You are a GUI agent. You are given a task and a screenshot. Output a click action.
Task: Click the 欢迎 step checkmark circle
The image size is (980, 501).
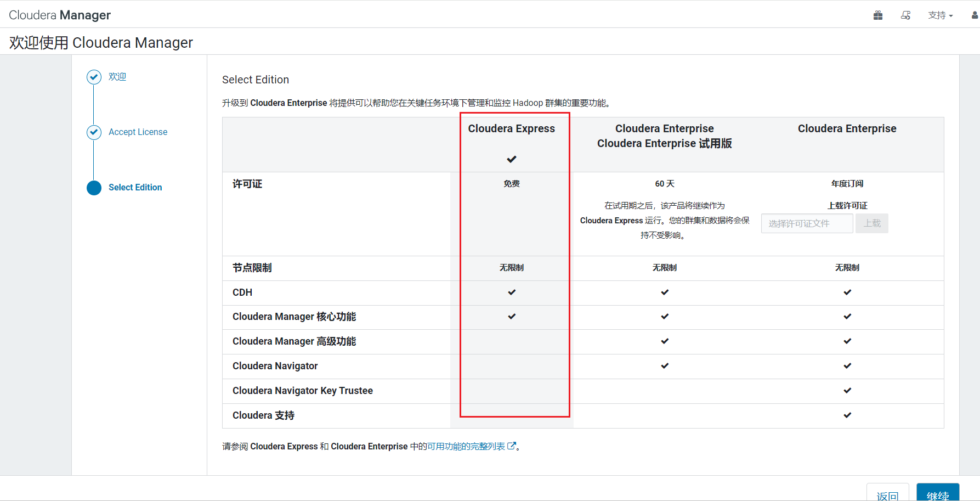pyautogui.click(x=94, y=77)
